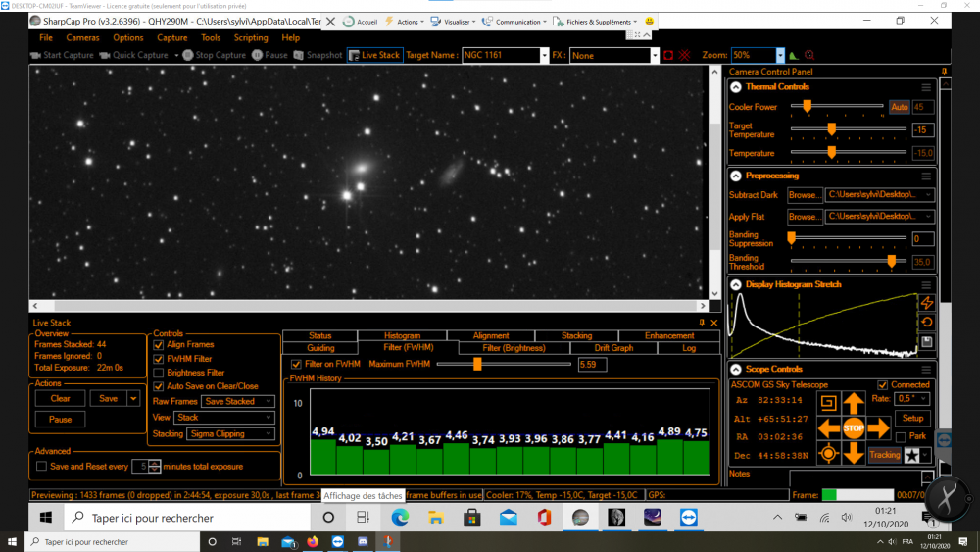The image size is (980, 552).
Task: Click the Maximum FWHM slider
Action: [x=504, y=364]
